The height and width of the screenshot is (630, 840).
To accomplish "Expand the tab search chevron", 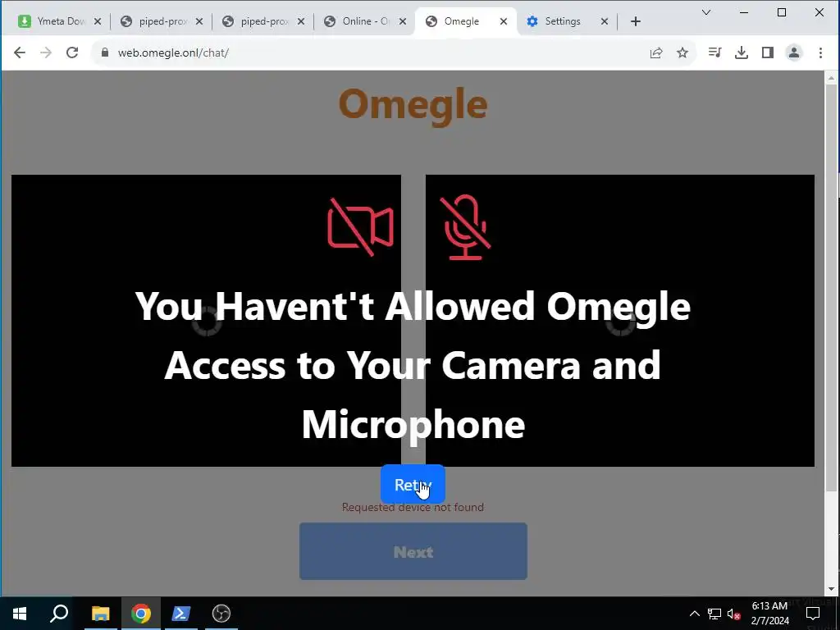I will tap(706, 12).
